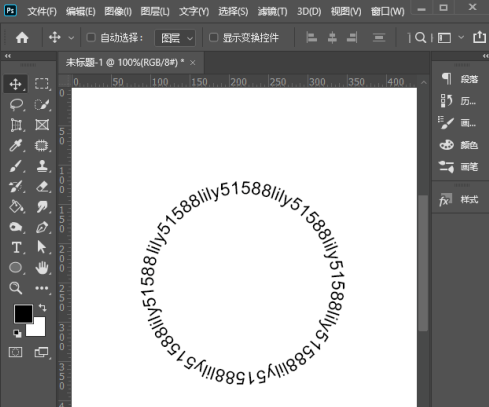
Task: Enable the 显示变换控件 checkbox
Action: coord(213,37)
